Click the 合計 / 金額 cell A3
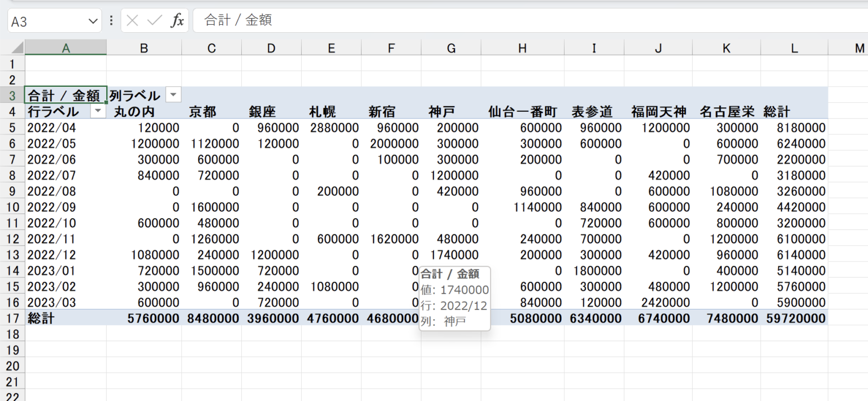 [x=65, y=95]
